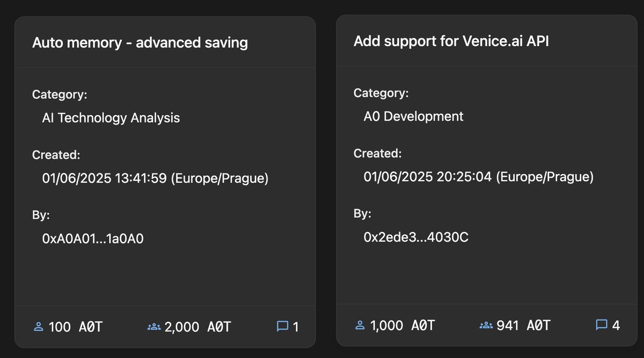Click the address 0xA0A01...1a0A0
Viewport: 644px width, 358px height.
click(93, 238)
